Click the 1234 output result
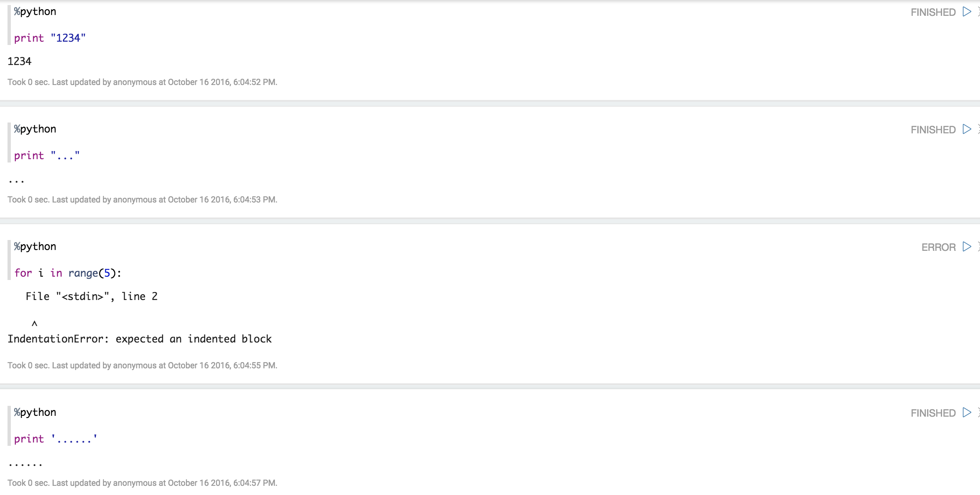The height and width of the screenshot is (495, 980). pos(20,62)
